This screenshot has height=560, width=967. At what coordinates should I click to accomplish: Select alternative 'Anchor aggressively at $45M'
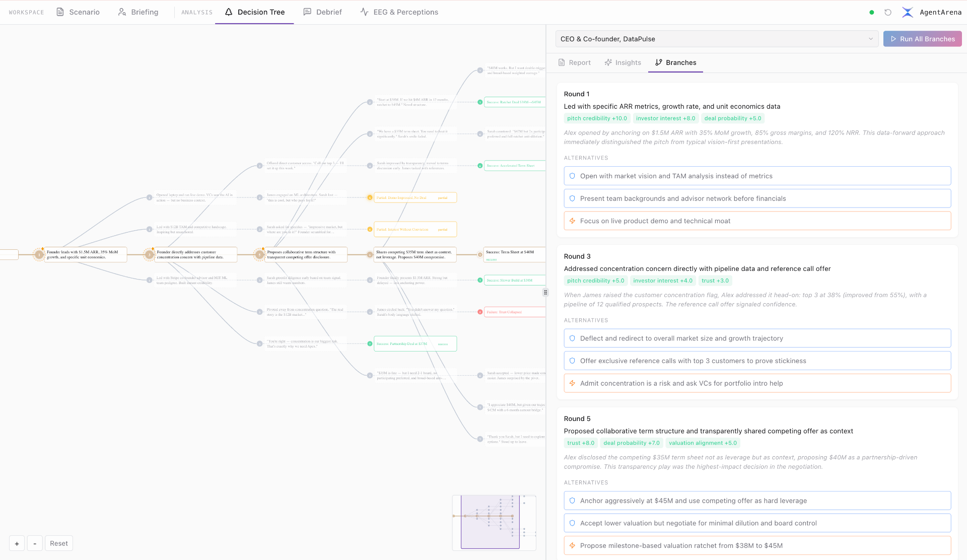point(757,501)
